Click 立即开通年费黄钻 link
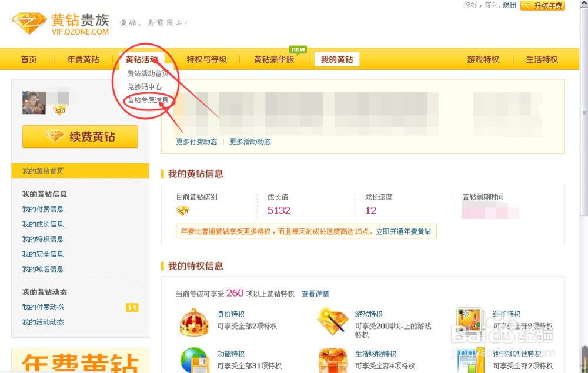Screen dimensions: 588x373 pos(403,231)
